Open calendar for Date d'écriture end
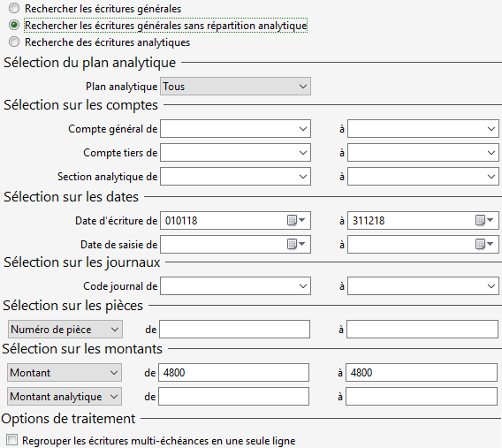 (x=484, y=221)
